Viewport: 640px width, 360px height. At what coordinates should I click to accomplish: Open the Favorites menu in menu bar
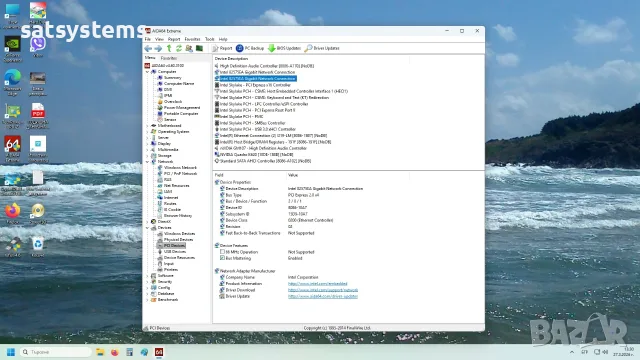coord(192,39)
